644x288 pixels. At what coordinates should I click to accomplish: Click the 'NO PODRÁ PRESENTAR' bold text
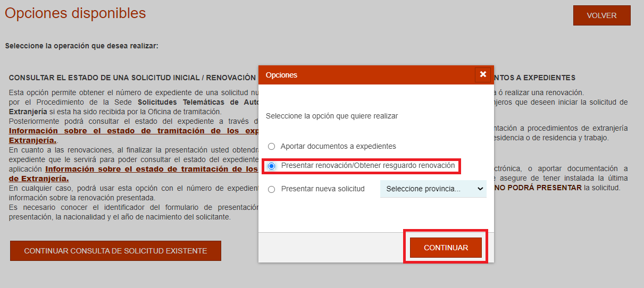[x=538, y=188]
